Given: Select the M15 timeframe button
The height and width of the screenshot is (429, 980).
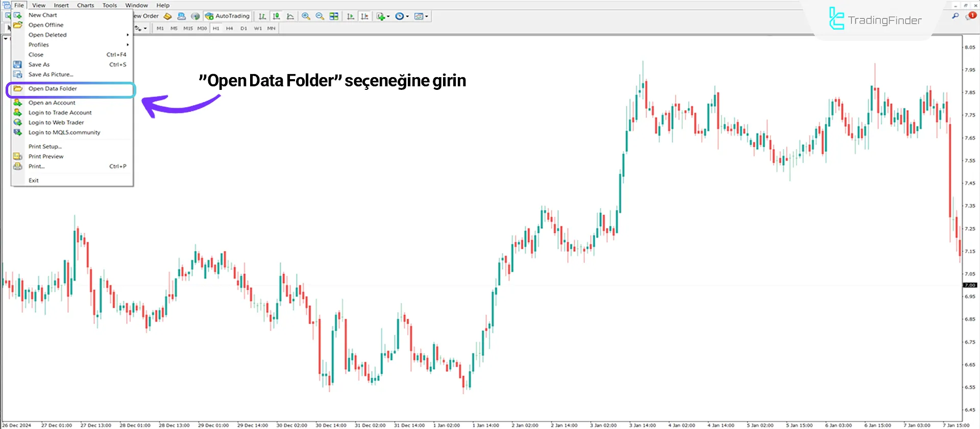Looking at the screenshot, I should 188,29.
